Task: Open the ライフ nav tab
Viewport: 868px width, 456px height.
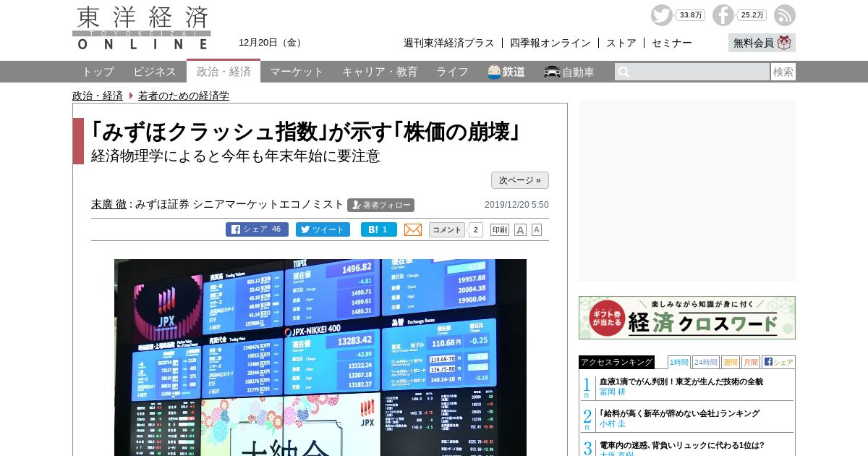Action: (452, 72)
